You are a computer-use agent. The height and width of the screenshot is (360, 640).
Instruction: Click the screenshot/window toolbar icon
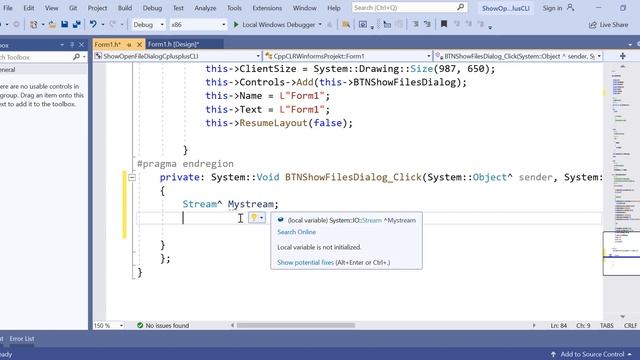pyautogui.click(x=363, y=24)
